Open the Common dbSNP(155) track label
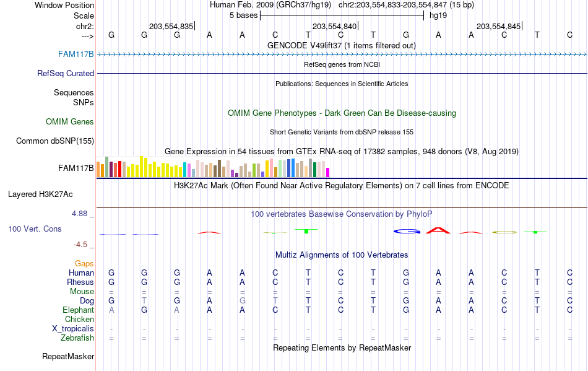This screenshot has width=588, height=371. (55, 141)
